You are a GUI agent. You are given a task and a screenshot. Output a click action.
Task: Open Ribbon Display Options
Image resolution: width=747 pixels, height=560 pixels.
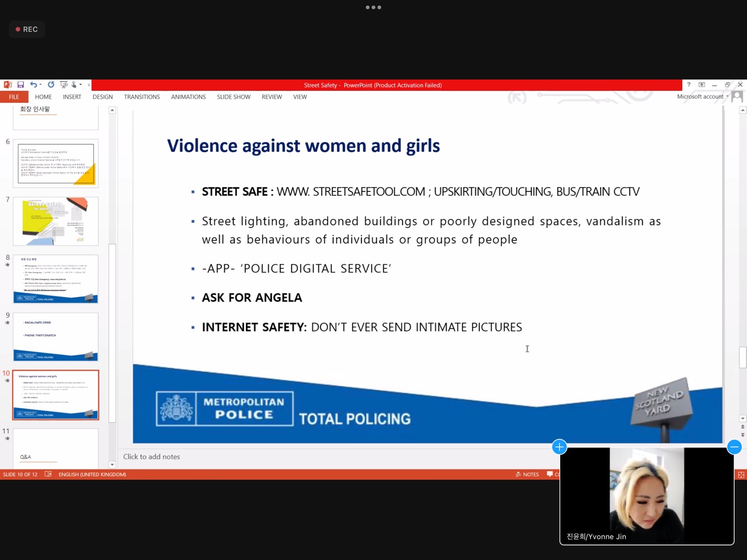[x=702, y=85]
